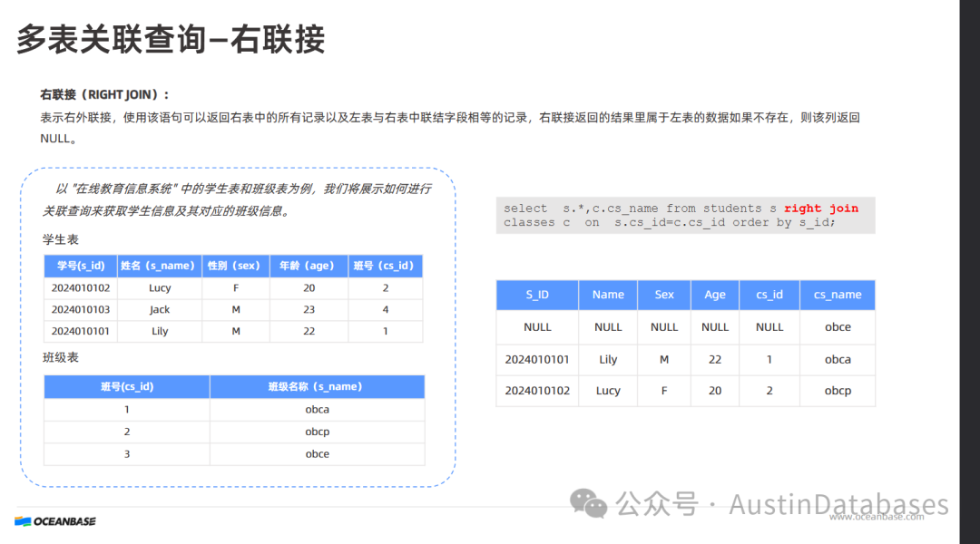Click the Age header in the result table
980x544 pixels.
point(715,295)
